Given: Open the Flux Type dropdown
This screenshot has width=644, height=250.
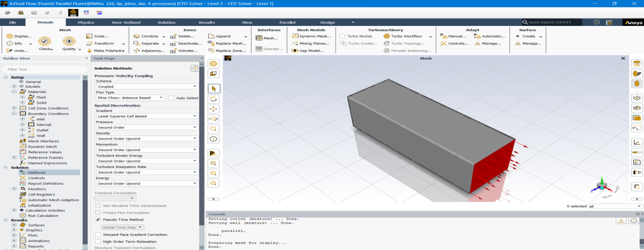Looking at the screenshot, I should (x=130, y=98).
